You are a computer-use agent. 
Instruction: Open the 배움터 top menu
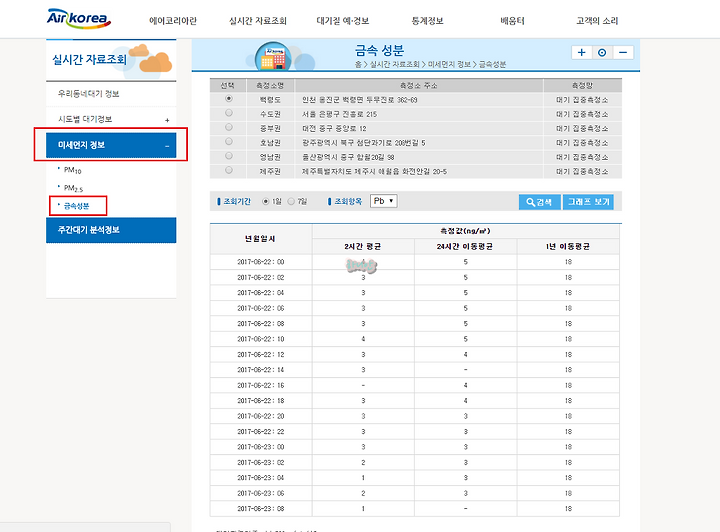coord(512,21)
